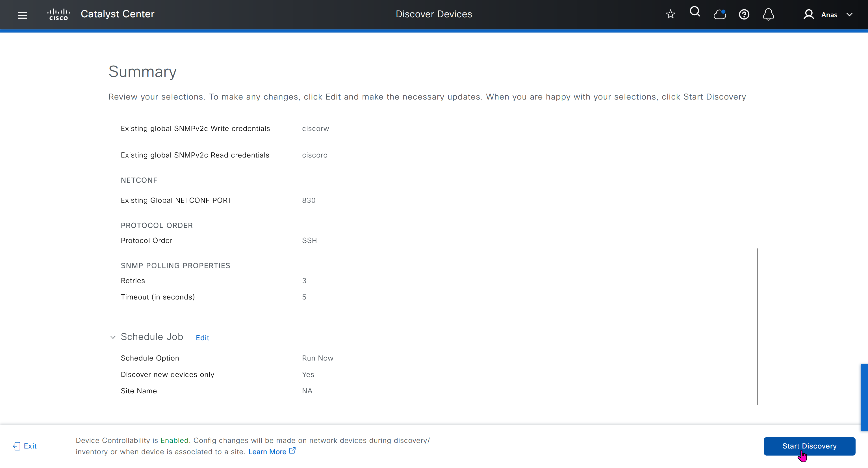Click the cloud status icon

[719, 14]
